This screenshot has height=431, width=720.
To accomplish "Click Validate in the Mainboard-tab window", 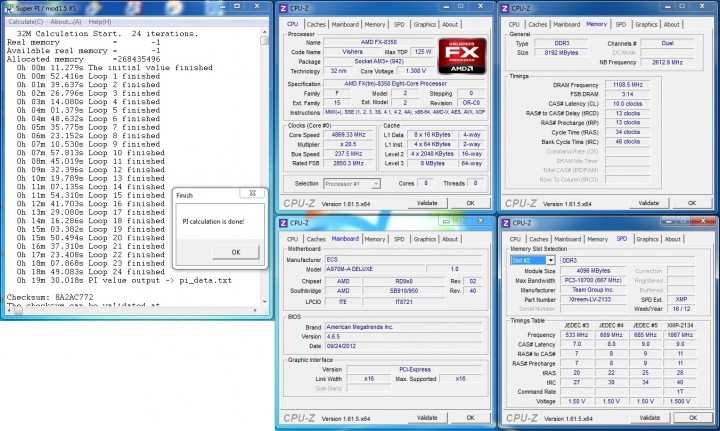I will coord(427,418).
